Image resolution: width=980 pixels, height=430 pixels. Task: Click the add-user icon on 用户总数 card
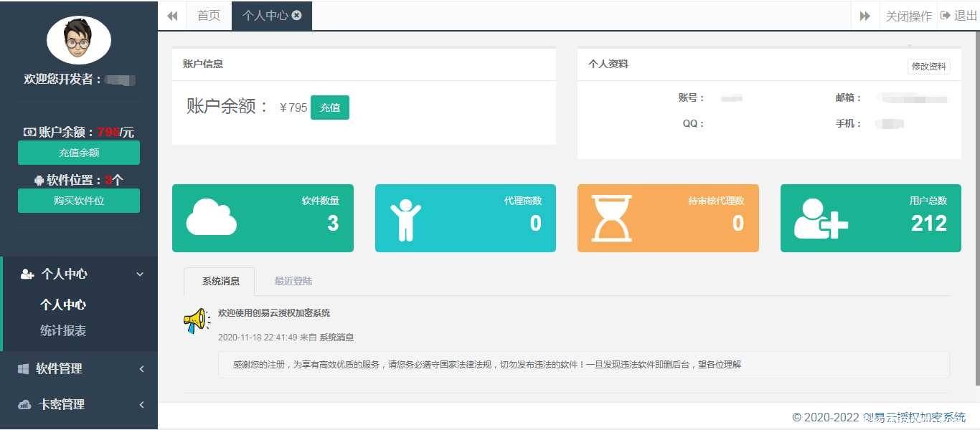821,219
